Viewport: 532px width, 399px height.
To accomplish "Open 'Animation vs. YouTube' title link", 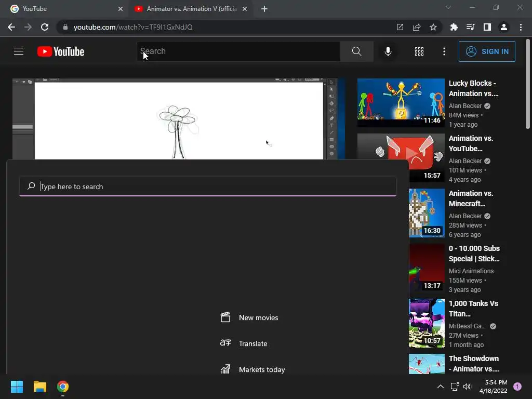I will pyautogui.click(x=471, y=143).
